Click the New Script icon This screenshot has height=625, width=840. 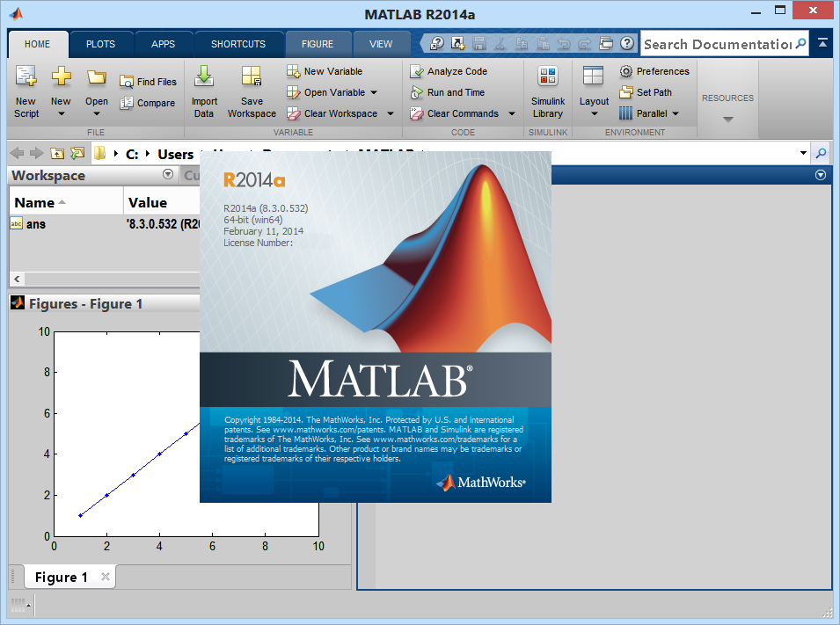tap(26, 78)
